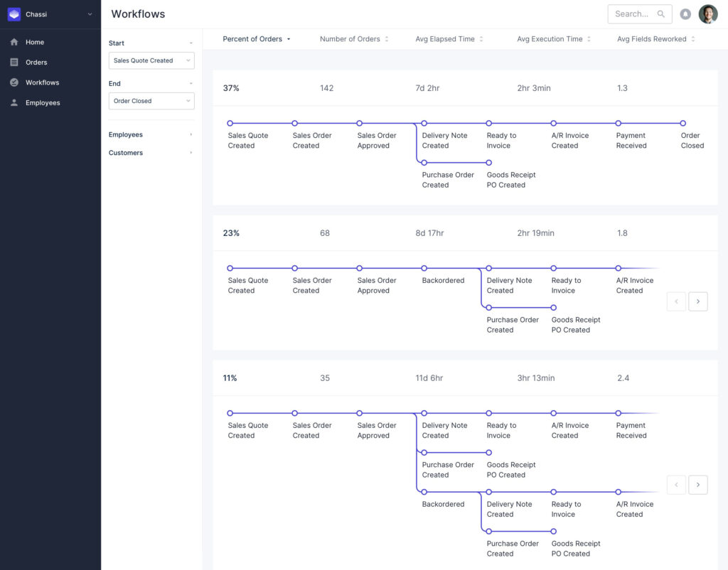Open the Start step dropdown Sales Quote Created
728x570 pixels.
151,60
